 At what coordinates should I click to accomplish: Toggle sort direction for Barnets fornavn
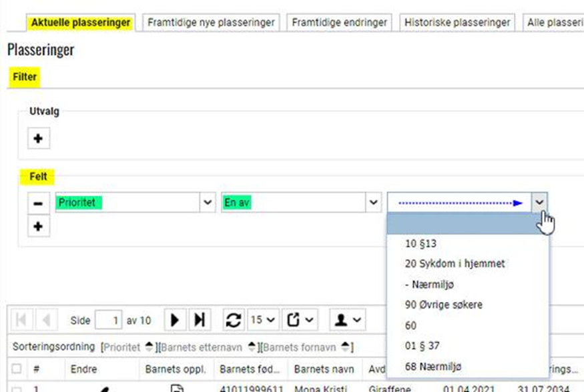[x=345, y=347]
